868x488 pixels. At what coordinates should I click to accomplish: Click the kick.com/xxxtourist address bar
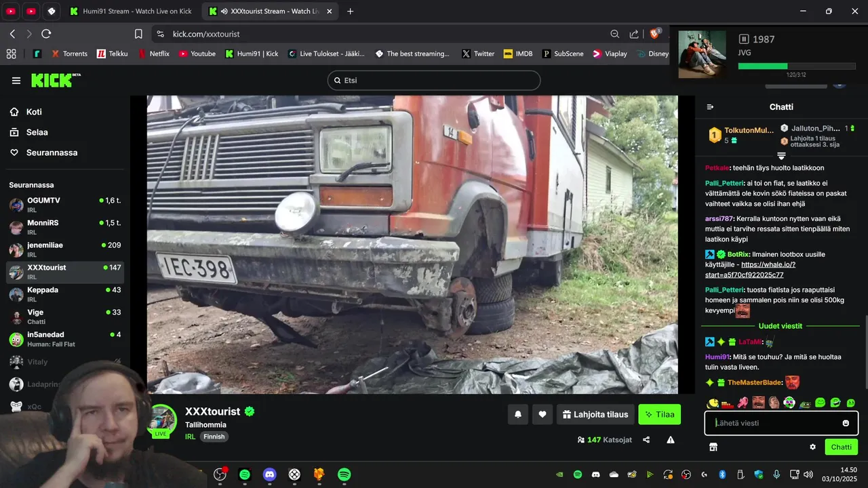(x=206, y=34)
